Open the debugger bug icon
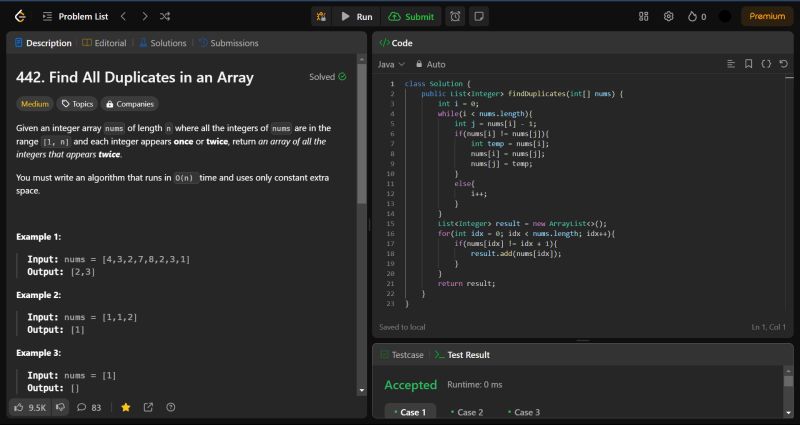Viewport: 800px width, 425px height. (x=320, y=16)
